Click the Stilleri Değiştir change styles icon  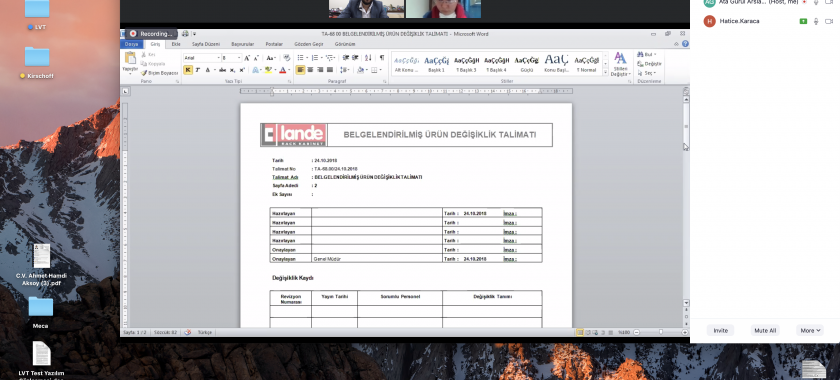[x=620, y=64]
